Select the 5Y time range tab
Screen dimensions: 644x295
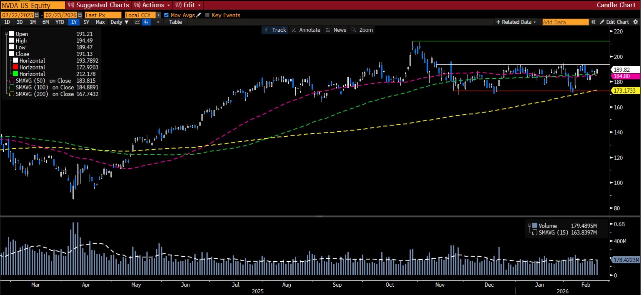click(86, 22)
